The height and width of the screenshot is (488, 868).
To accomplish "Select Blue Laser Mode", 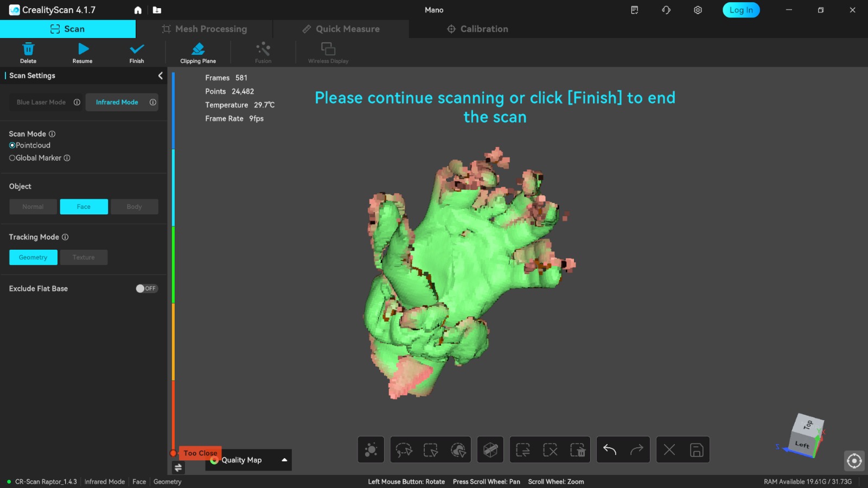I will (x=41, y=102).
